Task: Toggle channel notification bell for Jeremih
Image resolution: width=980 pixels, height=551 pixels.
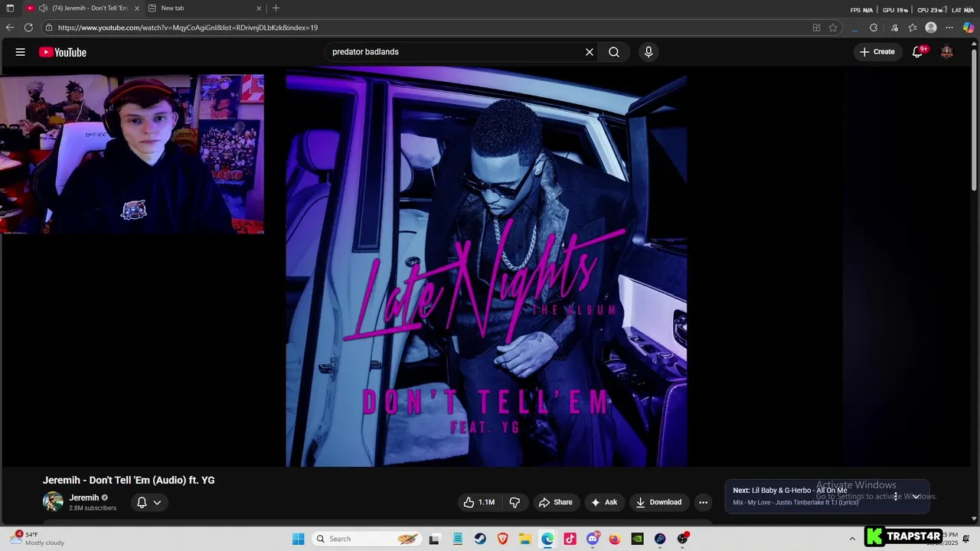Action: pyautogui.click(x=149, y=502)
